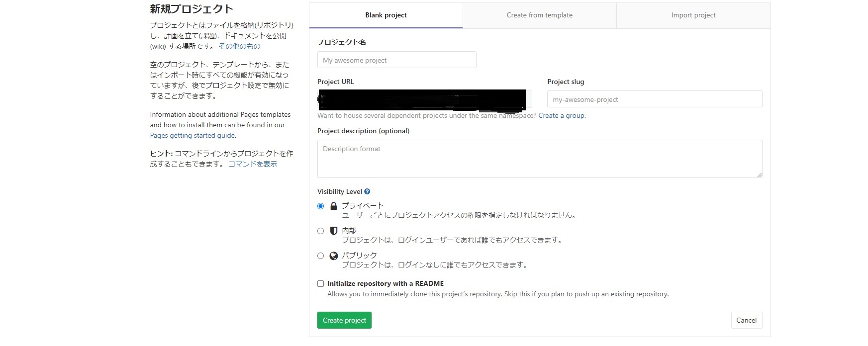Open the Create a group link

(562, 115)
